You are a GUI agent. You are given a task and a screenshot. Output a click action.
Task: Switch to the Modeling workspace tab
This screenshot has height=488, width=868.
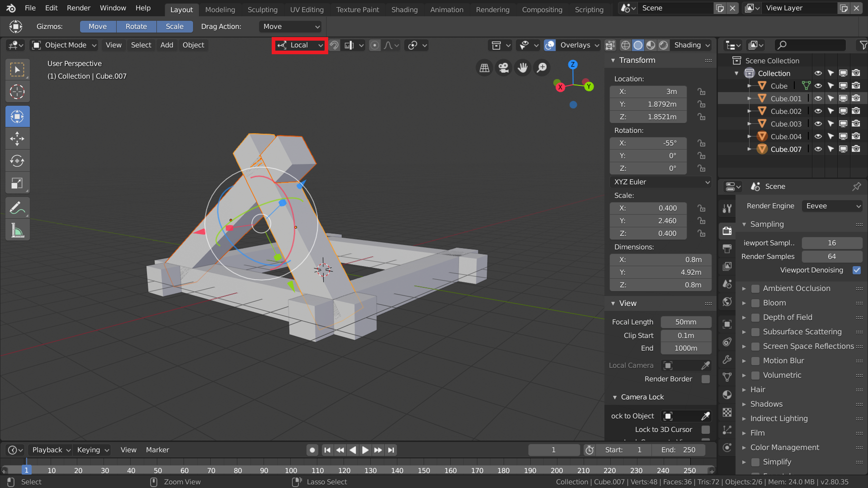point(220,9)
